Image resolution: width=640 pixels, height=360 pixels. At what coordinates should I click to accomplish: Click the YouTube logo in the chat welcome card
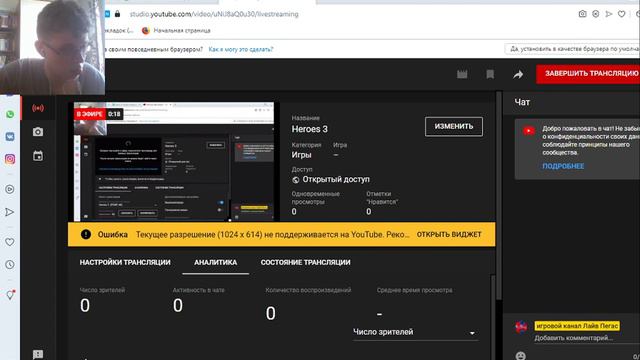point(529,131)
